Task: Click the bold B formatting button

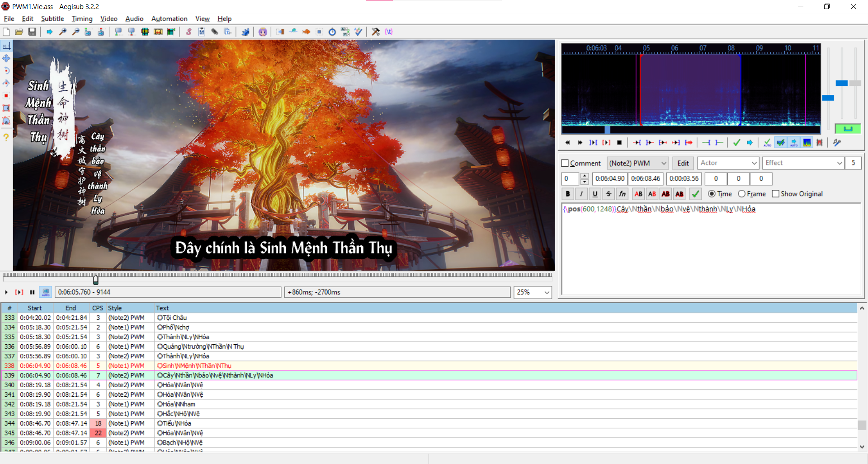Action: point(568,194)
